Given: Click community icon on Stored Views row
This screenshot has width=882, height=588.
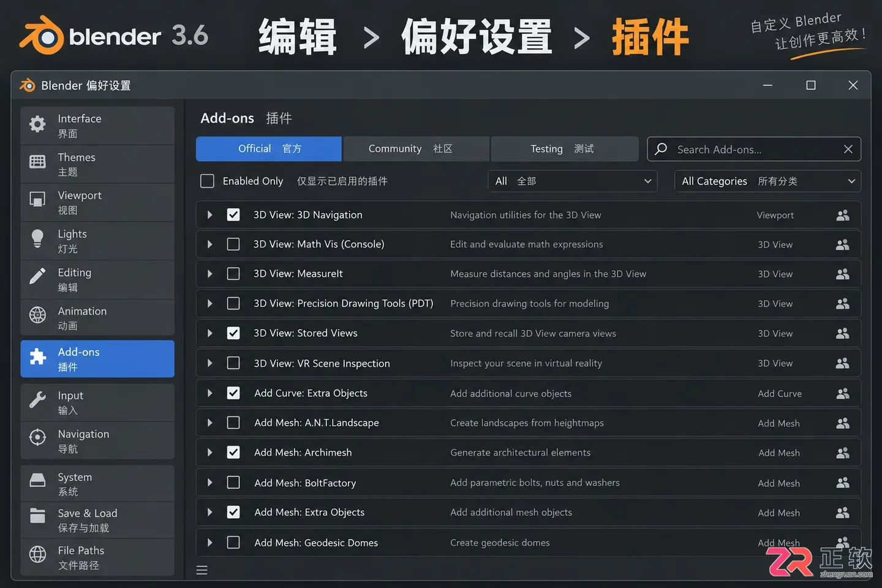Looking at the screenshot, I should click(843, 333).
